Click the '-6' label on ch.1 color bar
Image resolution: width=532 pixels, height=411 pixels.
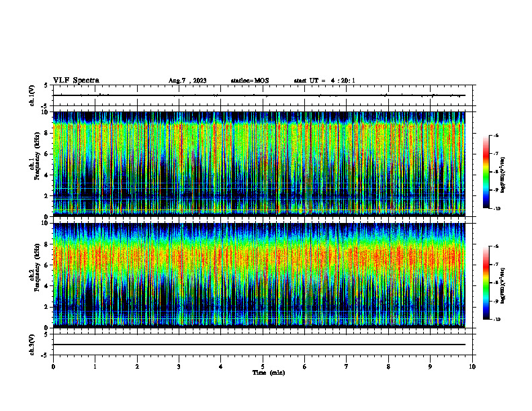pyautogui.click(x=496, y=135)
